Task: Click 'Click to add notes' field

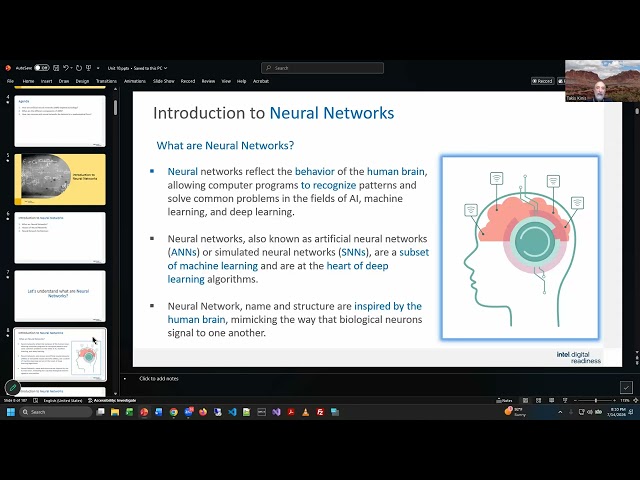Action: coord(159,379)
